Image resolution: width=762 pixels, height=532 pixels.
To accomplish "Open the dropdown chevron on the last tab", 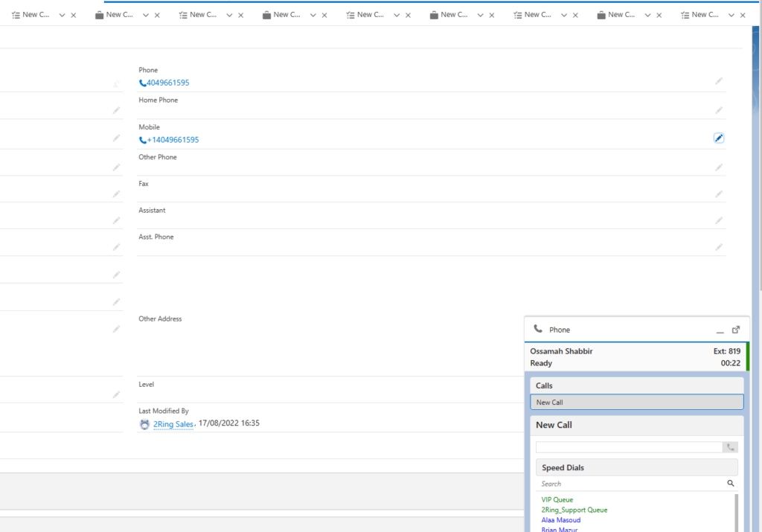I will (x=731, y=14).
